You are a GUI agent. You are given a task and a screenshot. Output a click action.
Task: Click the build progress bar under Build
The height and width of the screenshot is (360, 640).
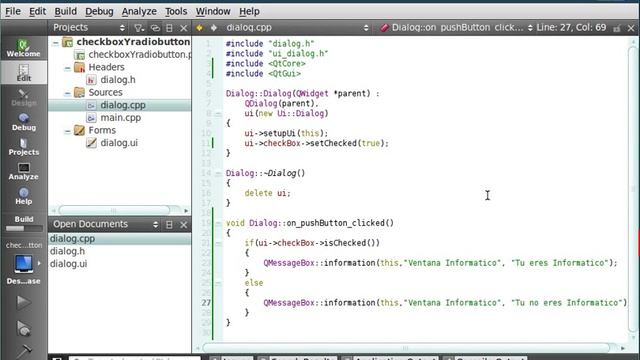point(24,229)
